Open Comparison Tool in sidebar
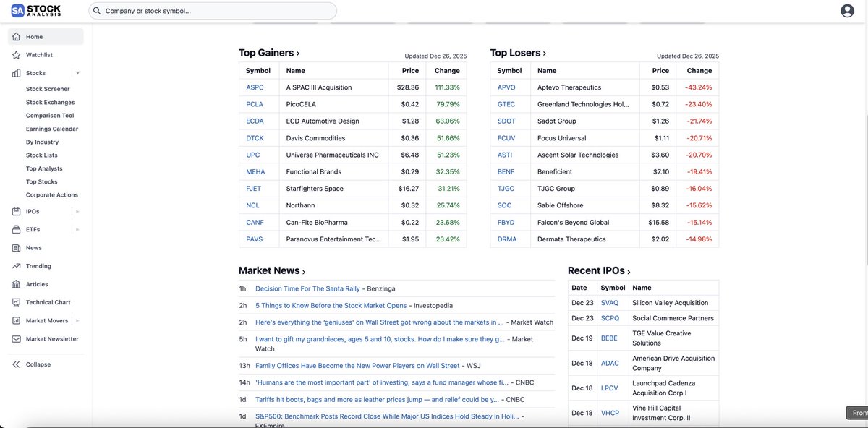This screenshot has height=428, width=868. coord(50,116)
